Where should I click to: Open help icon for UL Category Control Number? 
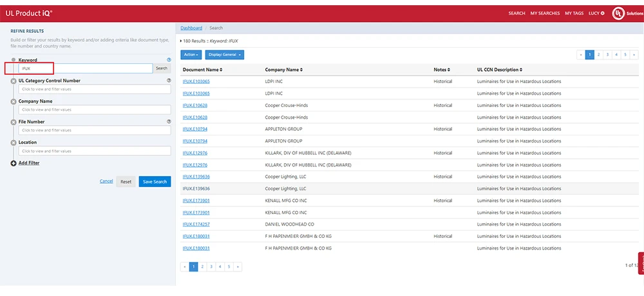[169, 81]
